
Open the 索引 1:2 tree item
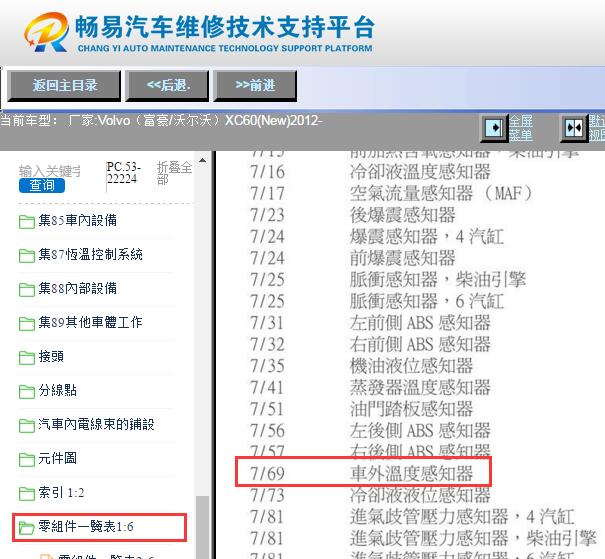(61, 493)
